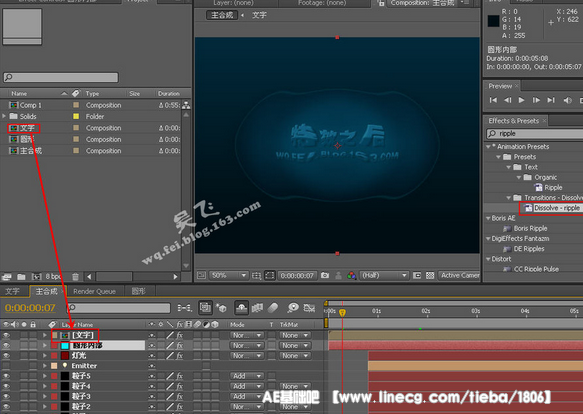583x414 pixels.
Task: Open brainstorm with the lightbulb icon
Action: (293, 308)
